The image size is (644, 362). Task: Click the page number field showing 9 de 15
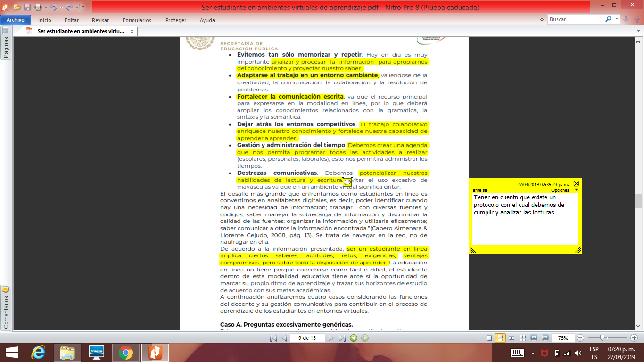point(307,338)
